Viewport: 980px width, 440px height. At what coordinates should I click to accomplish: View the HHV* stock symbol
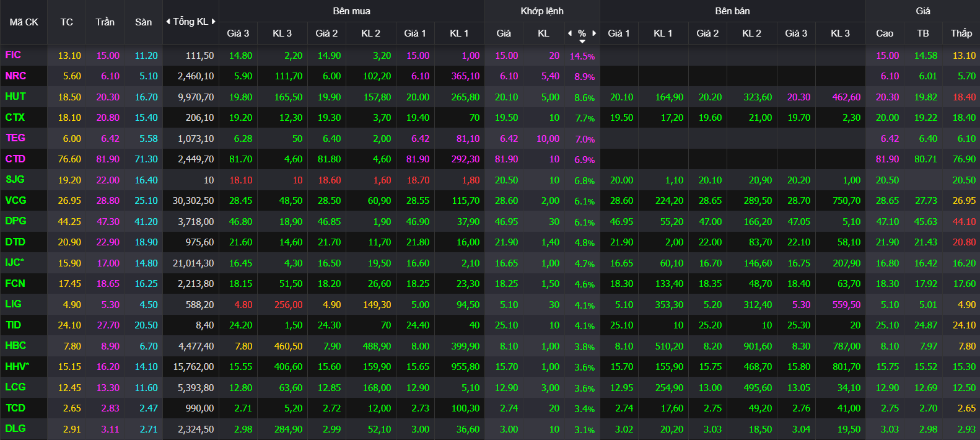tap(17, 366)
